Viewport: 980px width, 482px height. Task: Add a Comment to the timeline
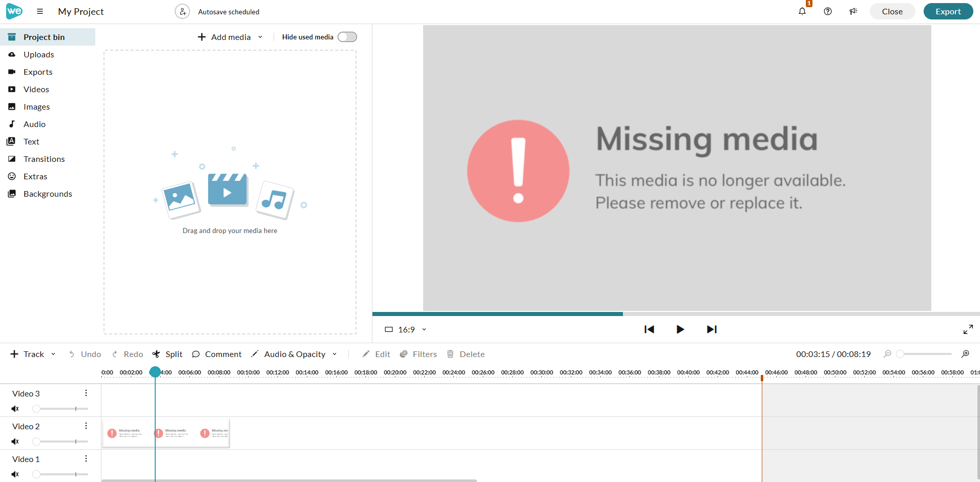pyautogui.click(x=217, y=354)
